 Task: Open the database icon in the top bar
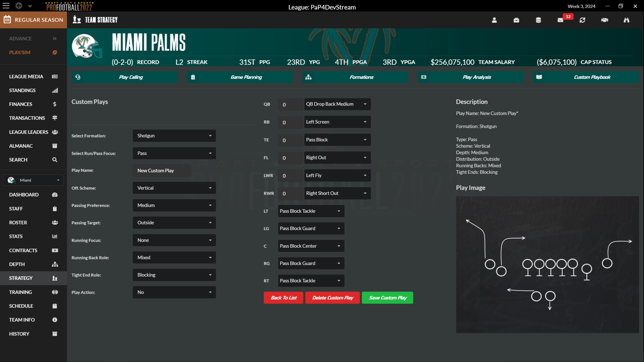538,20
